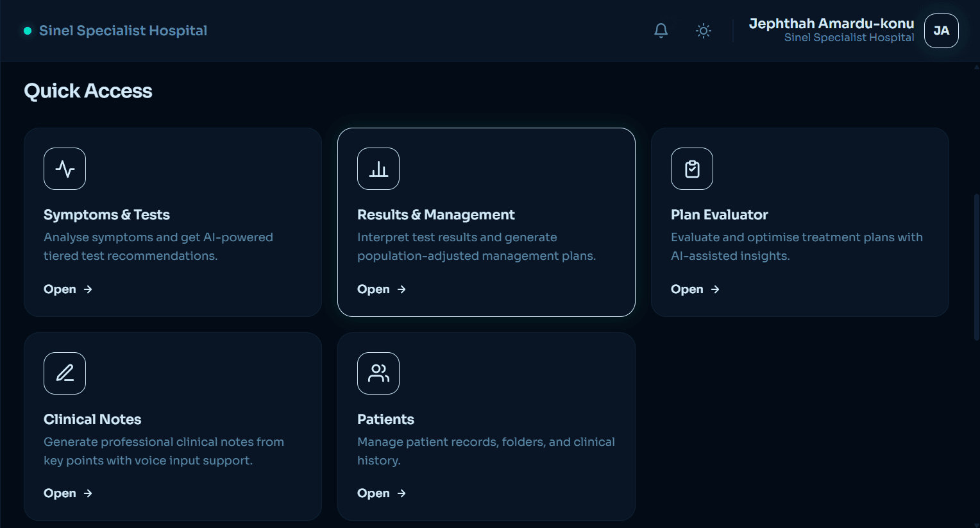
Task: Click the Symptoms & Tests pulse icon
Action: point(65,169)
